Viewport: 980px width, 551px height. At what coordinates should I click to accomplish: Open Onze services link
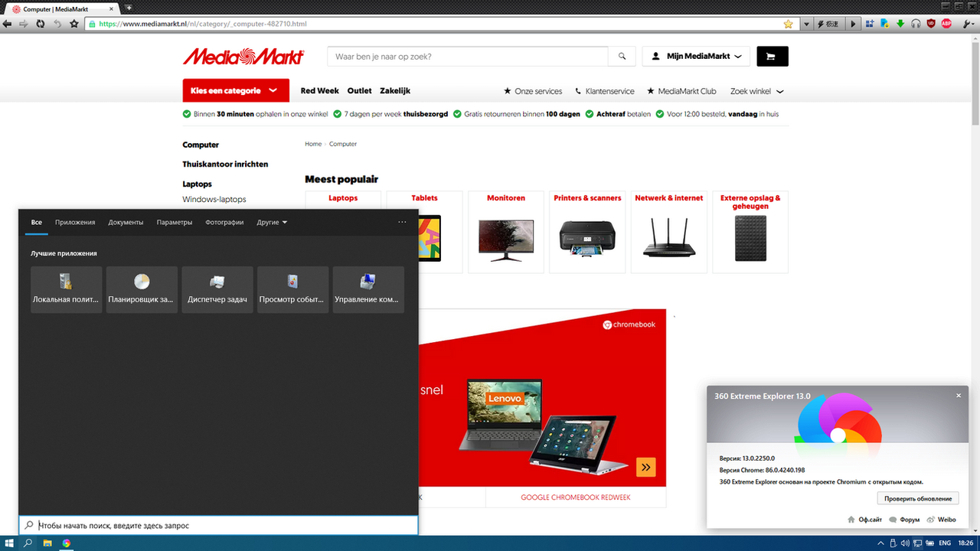click(x=533, y=91)
